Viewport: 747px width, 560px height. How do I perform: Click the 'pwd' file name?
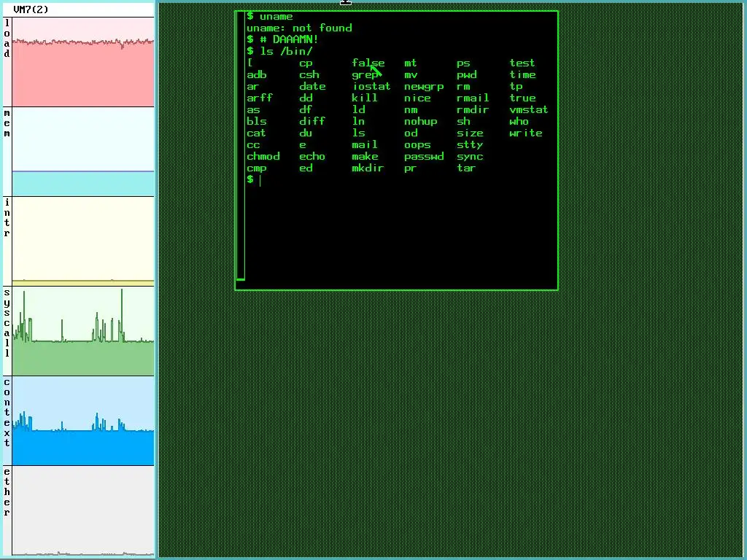(x=467, y=75)
